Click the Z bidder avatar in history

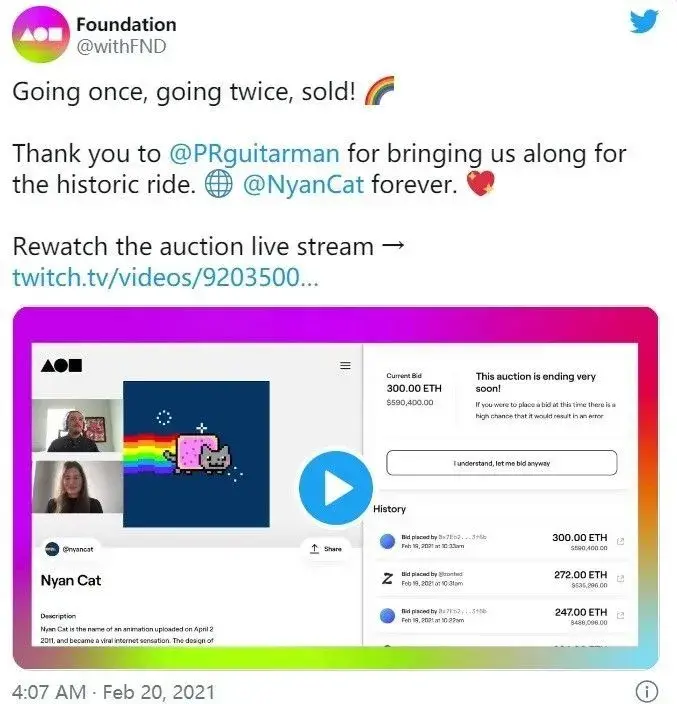(x=387, y=578)
